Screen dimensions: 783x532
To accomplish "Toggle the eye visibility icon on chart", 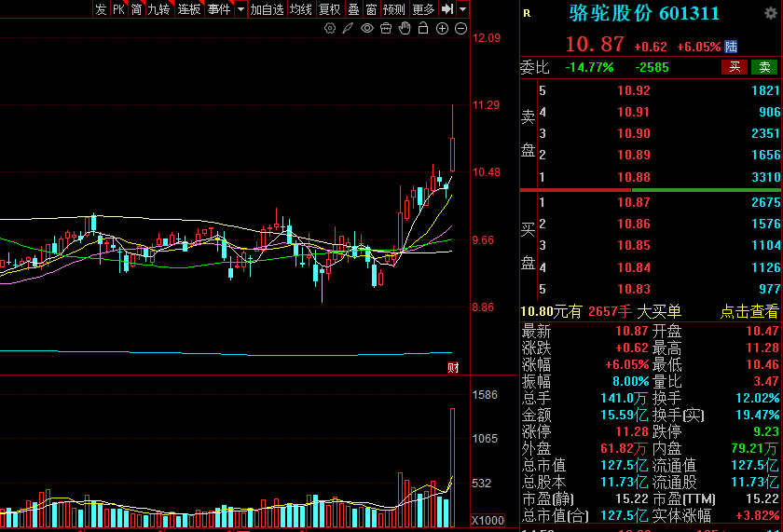I will pyautogui.click(x=367, y=29).
